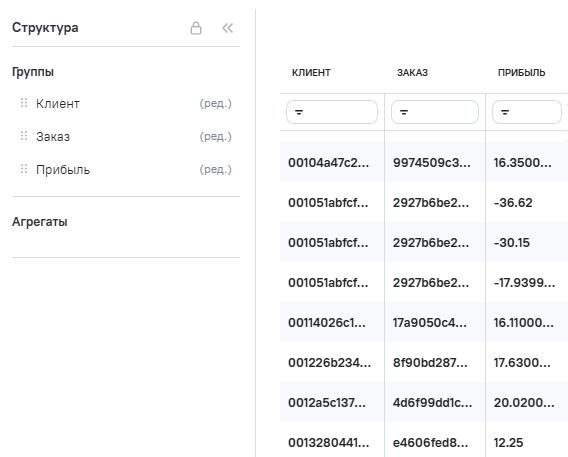Click the ПРИБЫЛЬ column header
The width and height of the screenshot is (568, 457).
point(521,73)
